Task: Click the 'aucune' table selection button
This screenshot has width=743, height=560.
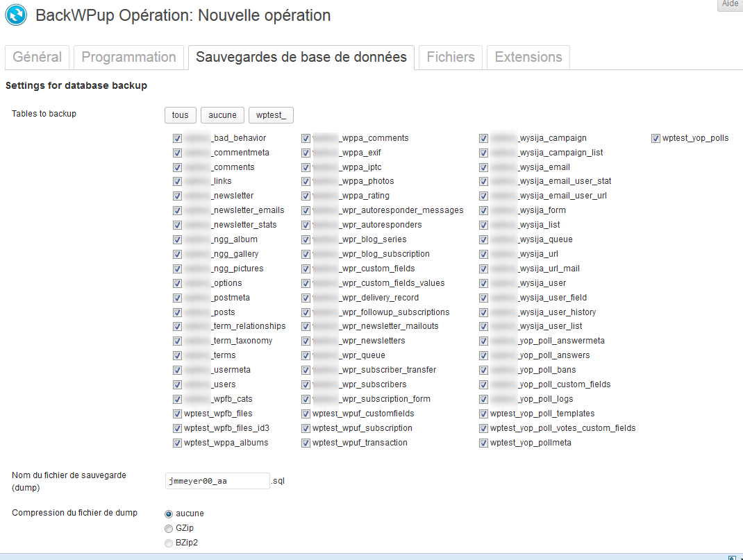Action: (222, 115)
